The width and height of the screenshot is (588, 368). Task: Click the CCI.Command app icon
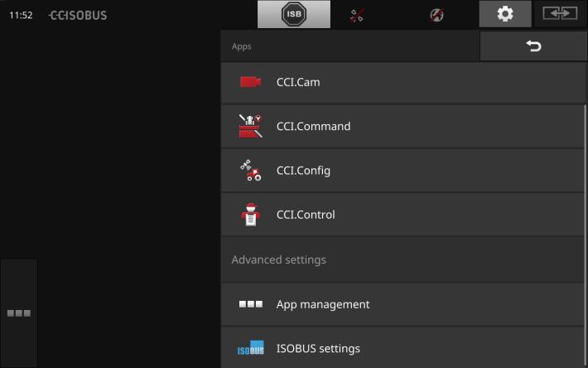[x=250, y=126]
